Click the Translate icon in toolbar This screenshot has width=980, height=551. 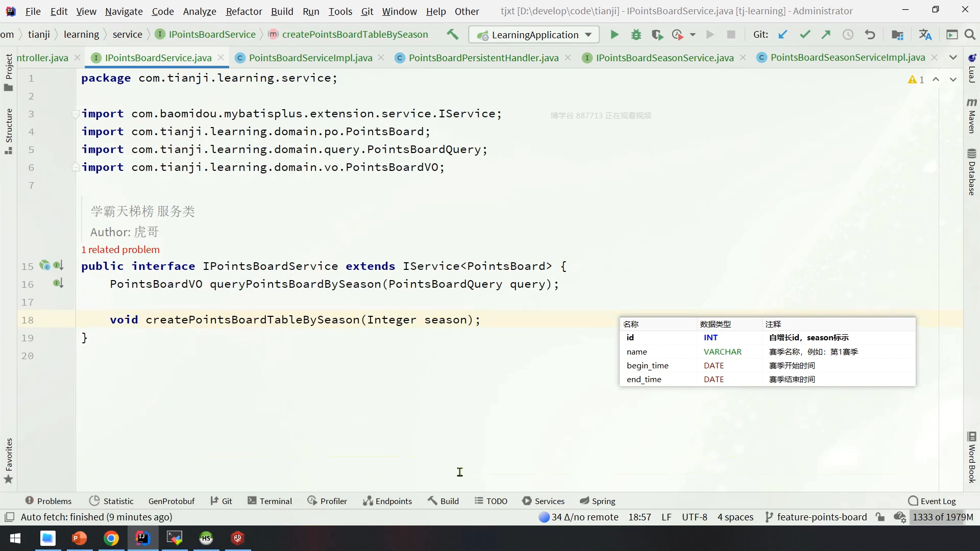[x=925, y=35]
